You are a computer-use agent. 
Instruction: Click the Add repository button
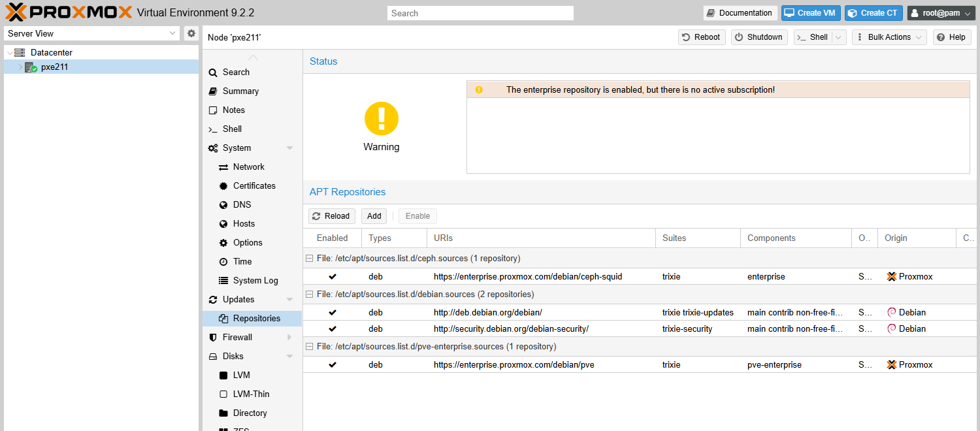click(x=374, y=216)
